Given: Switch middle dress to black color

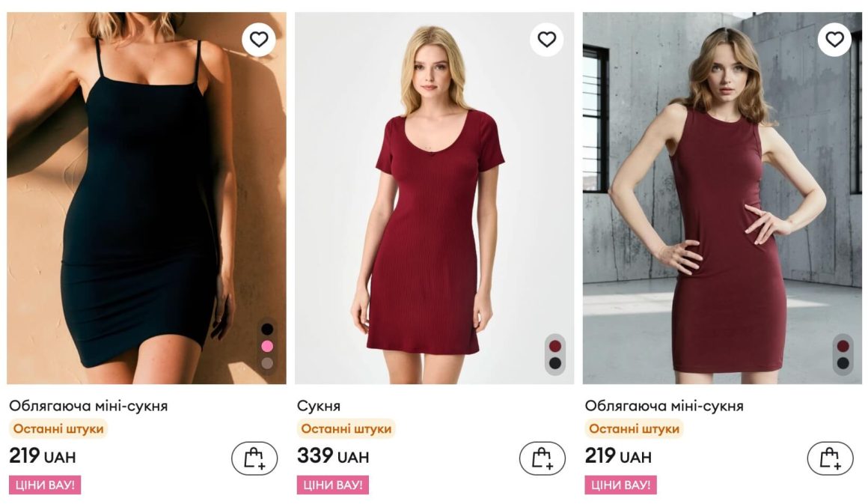Looking at the screenshot, I should tap(554, 363).
